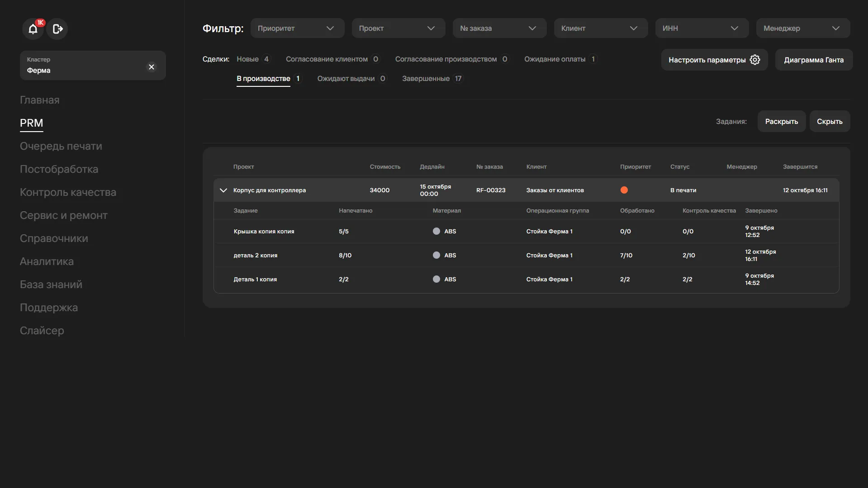This screenshot has height=488, width=868.
Task: Click the gear icon in Настроить параметры
Action: click(755, 60)
